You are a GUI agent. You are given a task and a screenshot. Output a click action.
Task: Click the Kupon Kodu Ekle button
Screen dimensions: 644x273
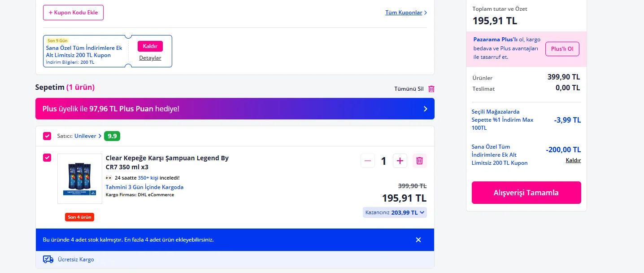[x=73, y=13]
